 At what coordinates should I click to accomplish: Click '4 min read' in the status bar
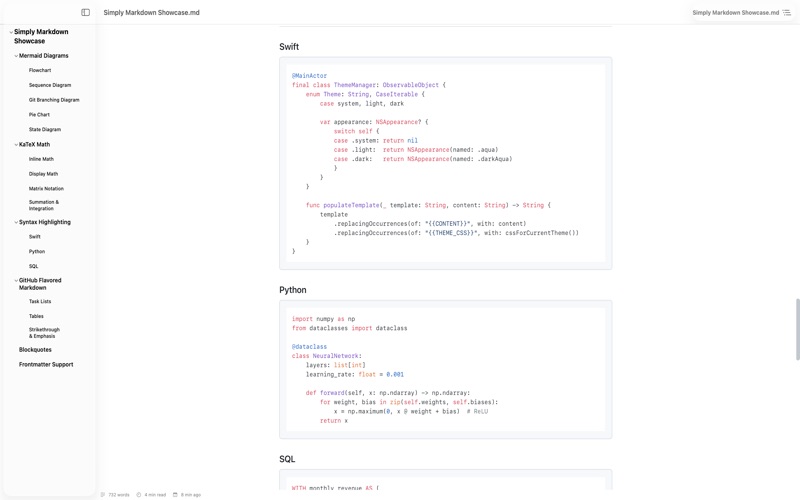(x=155, y=494)
